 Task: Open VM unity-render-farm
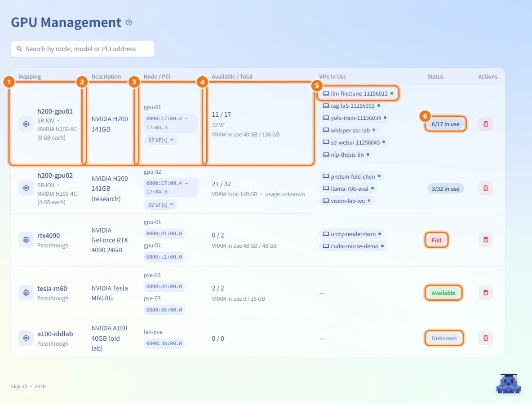pos(352,234)
